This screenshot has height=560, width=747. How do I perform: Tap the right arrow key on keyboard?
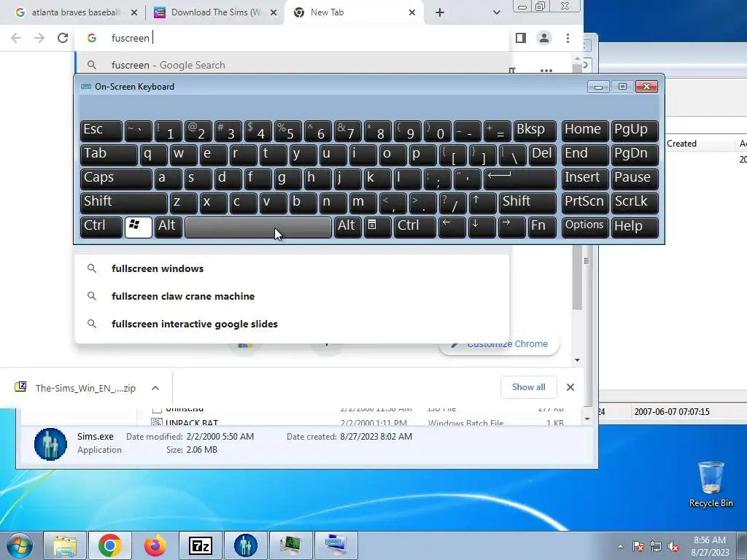pos(511,227)
